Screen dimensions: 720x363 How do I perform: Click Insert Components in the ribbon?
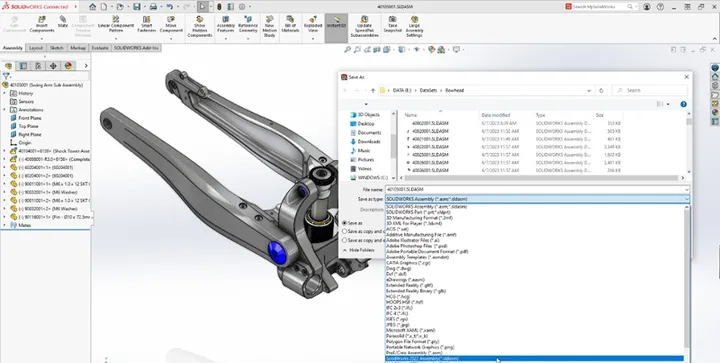coord(42,25)
